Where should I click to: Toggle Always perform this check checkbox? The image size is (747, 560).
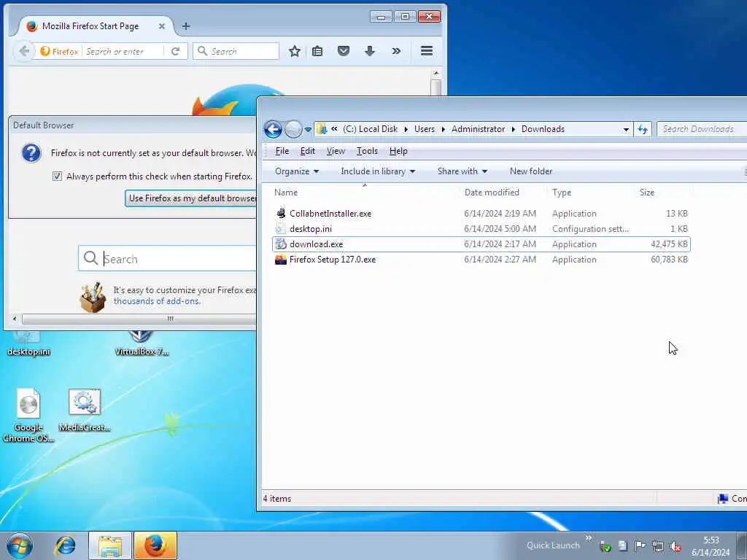tap(57, 176)
